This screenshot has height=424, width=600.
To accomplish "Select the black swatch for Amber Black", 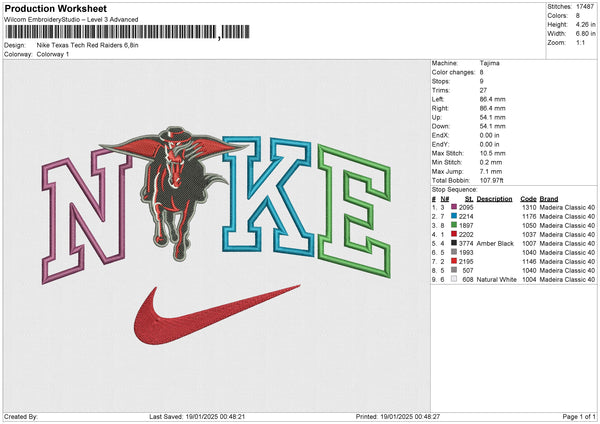I will [x=454, y=243].
